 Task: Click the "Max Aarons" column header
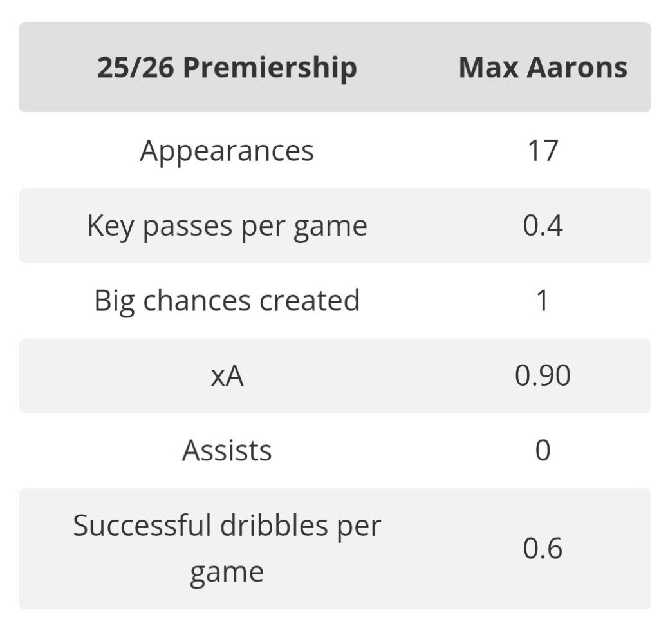pyautogui.click(x=543, y=68)
